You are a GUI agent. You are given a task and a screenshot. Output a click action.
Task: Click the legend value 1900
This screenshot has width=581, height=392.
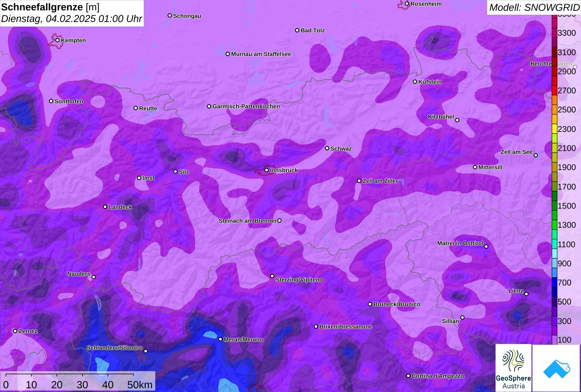[567, 168]
